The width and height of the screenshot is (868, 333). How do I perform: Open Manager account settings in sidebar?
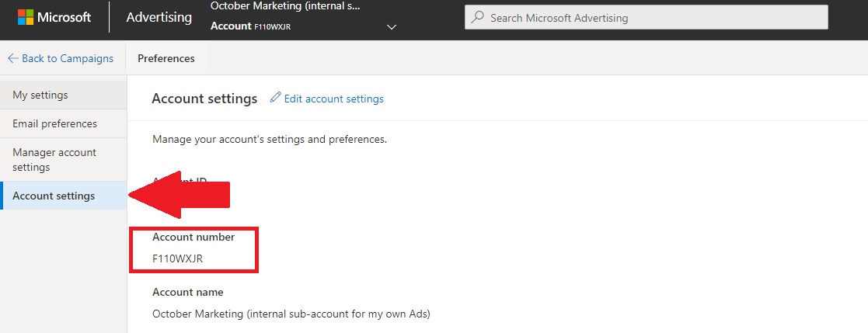tap(64, 160)
